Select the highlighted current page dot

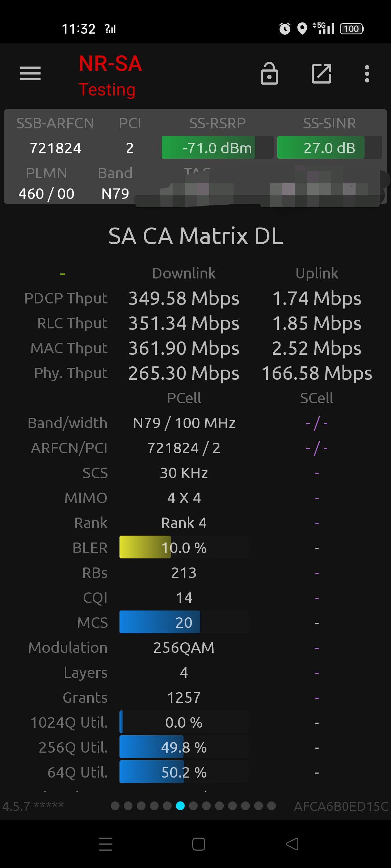pos(180,806)
